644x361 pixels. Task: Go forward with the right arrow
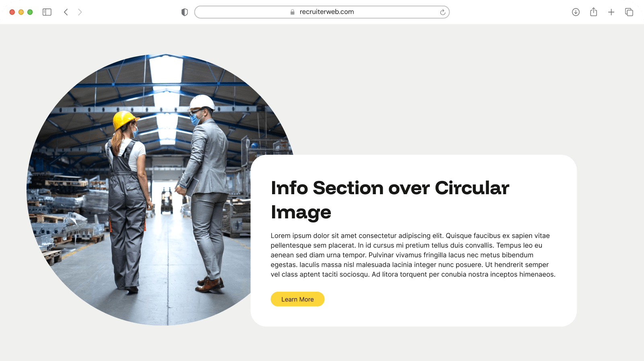[x=80, y=12]
